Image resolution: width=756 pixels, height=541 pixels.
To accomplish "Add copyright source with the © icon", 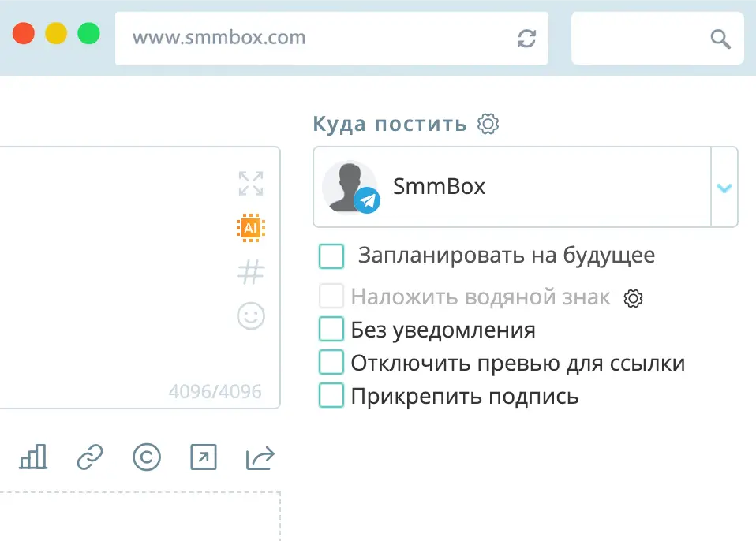I will pos(147,457).
